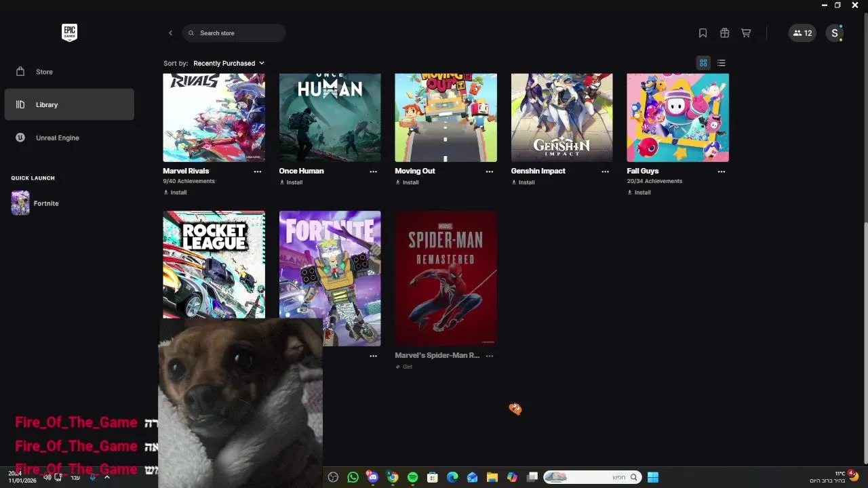
Task: Open Copilot from the taskbar
Action: click(x=512, y=477)
